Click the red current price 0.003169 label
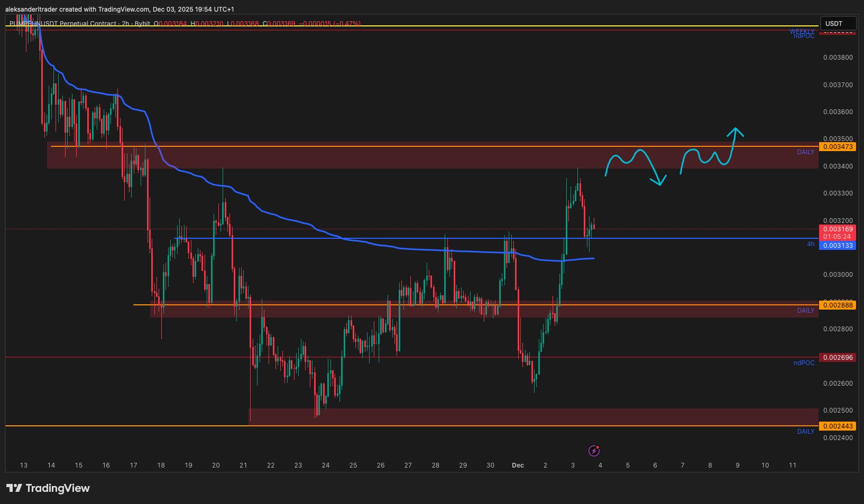The width and height of the screenshot is (864, 504). pyautogui.click(x=838, y=229)
